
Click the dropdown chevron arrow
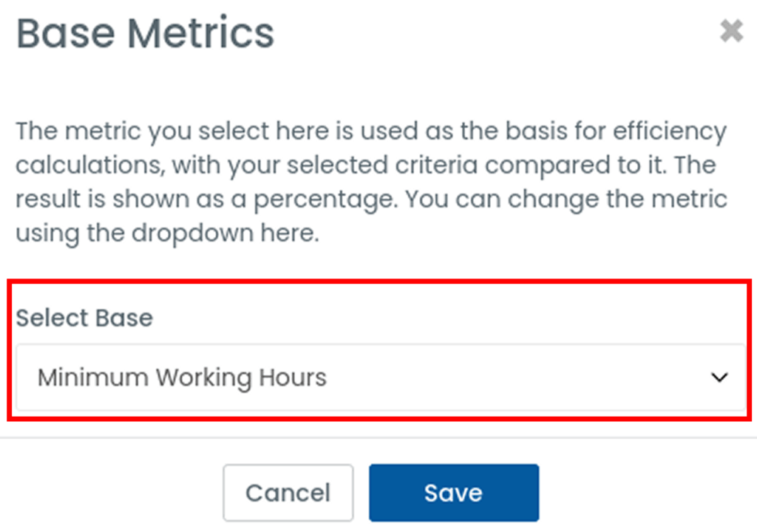coord(719,378)
